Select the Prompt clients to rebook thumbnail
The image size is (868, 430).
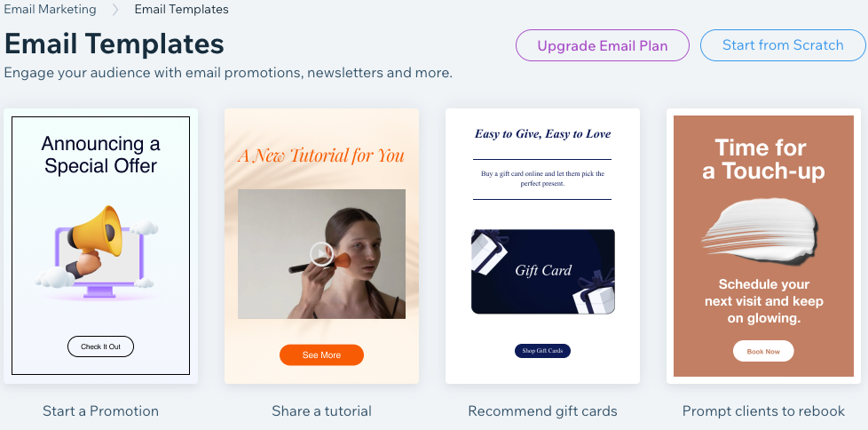763,246
